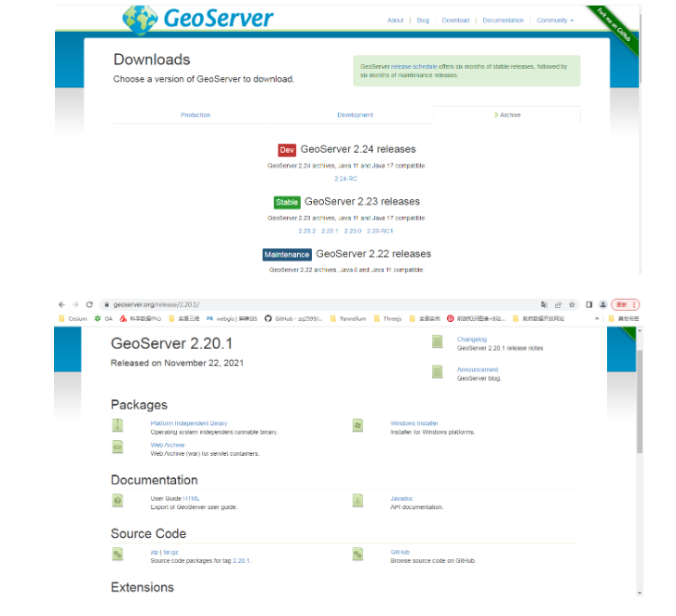Open the 2.23.1 release link
Screen dimensions: 676x616
click(x=330, y=231)
